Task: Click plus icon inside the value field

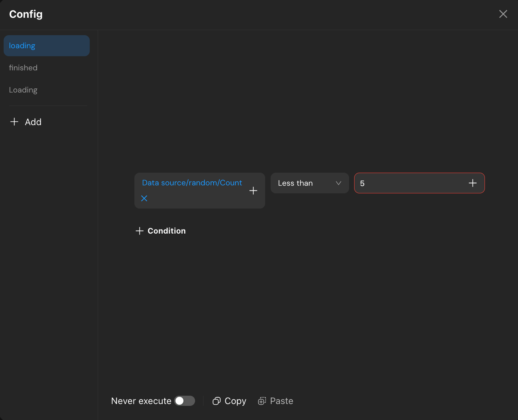Action: click(x=473, y=183)
